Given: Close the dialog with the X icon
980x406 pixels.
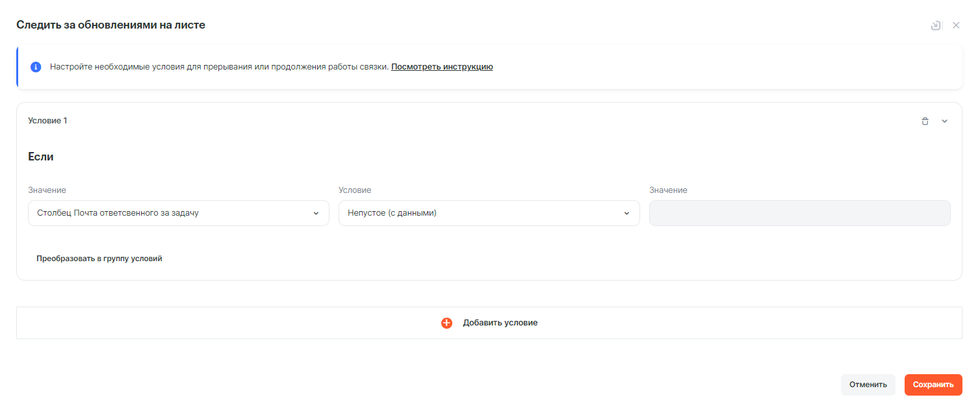Looking at the screenshot, I should coord(956,25).
